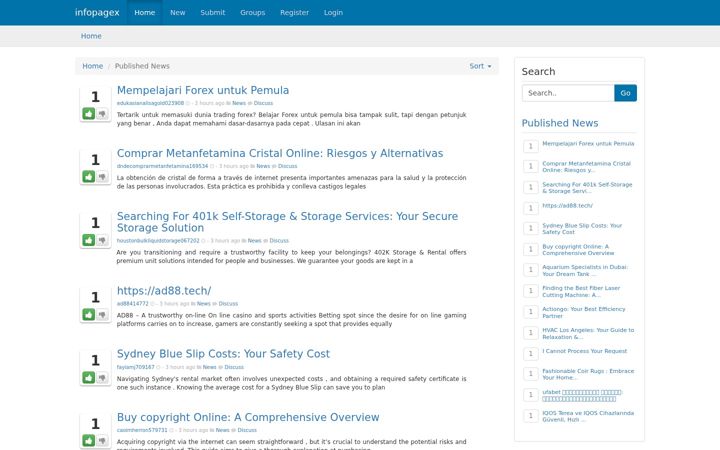The image size is (720, 450).
Task: Click Discuss under Sydney Blue Slip post
Action: pos(234,367)
